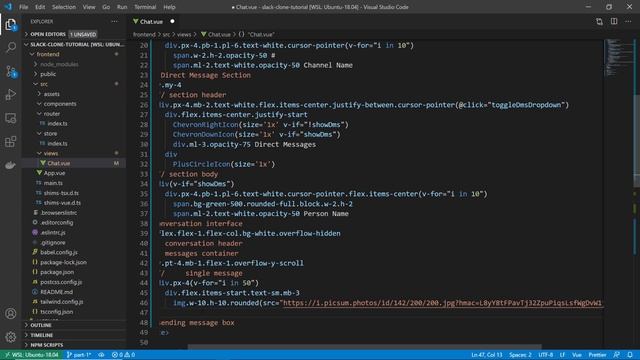Open the Terminal menu

(x=145, y=7)
